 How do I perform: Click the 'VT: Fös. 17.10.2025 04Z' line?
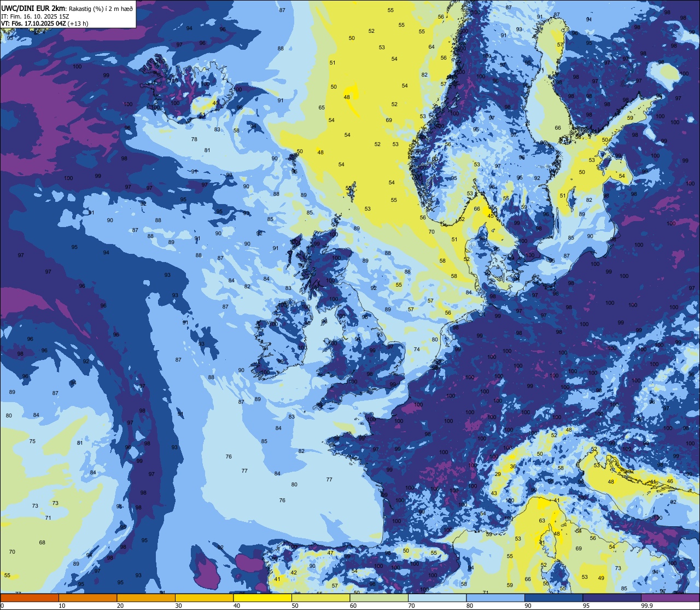pyautogui.click(x=34, y=24)
